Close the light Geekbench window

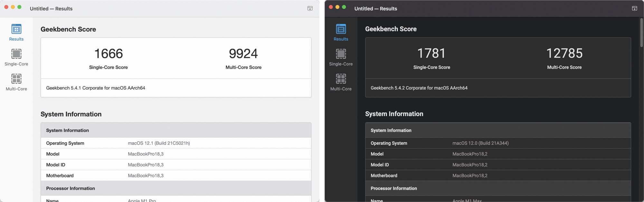tap(6, 7)
